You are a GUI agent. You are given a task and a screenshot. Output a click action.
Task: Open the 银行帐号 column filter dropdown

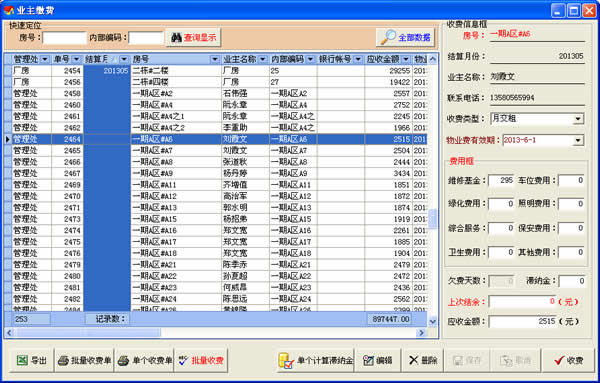pos(358,59)
